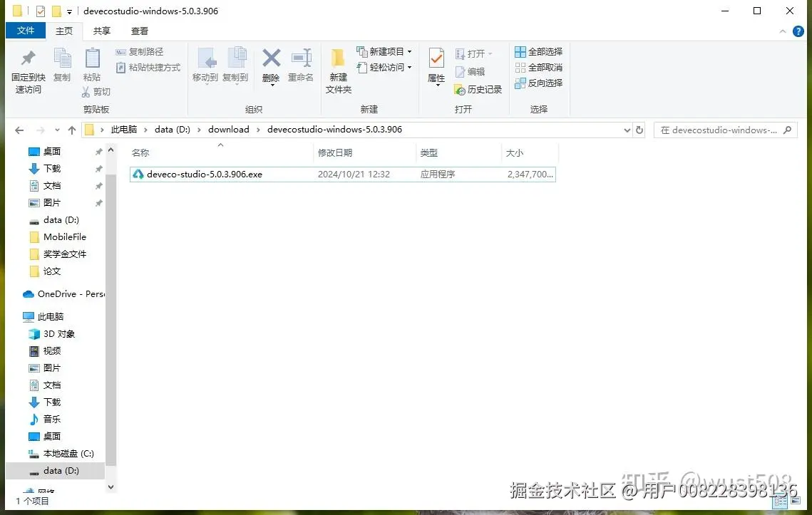Click the Up one level arrow
The height and width of the screenshot is (515, 812).
click(72, 130)
